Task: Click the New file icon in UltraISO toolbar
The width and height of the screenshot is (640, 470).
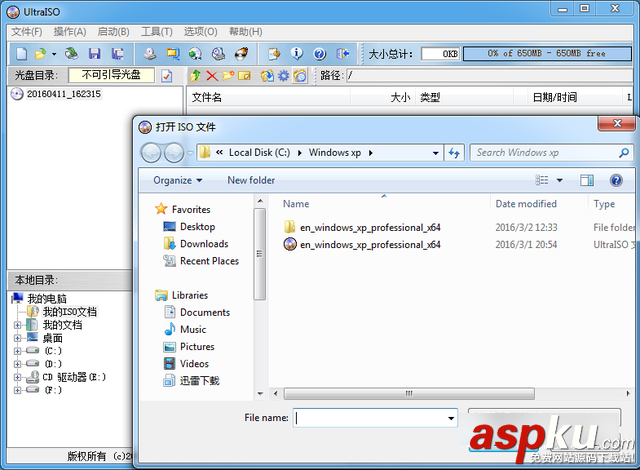Action: (x=22, y=53)
